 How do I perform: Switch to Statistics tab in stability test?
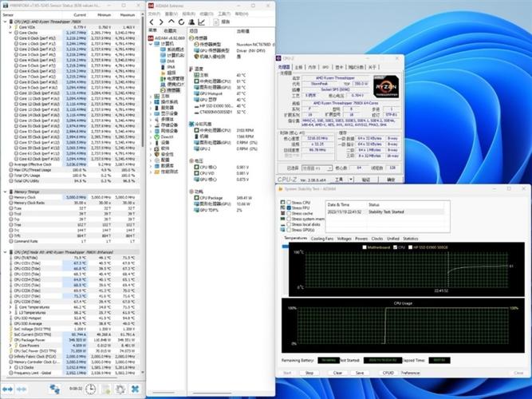pos(411,239)
